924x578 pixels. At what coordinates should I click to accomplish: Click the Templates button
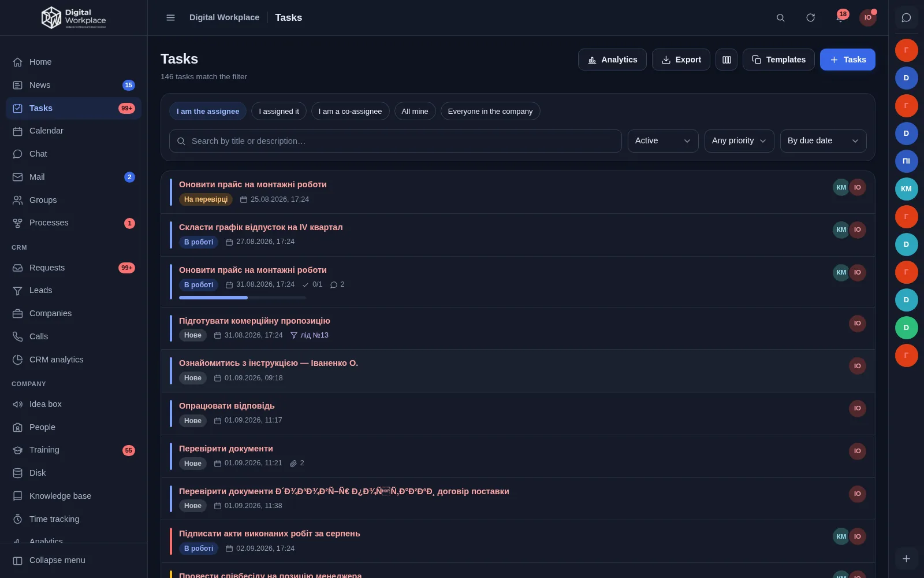[x=778, y=60]
